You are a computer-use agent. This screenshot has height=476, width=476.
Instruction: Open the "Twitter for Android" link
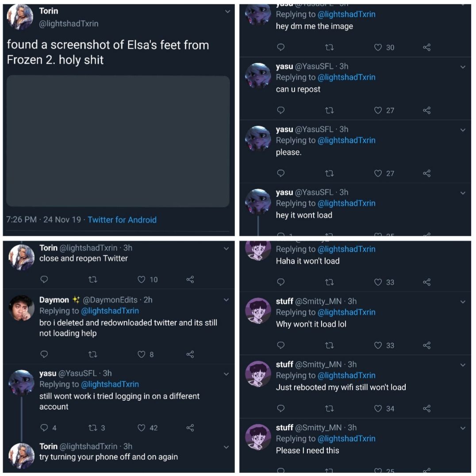[x=122, y=220]
